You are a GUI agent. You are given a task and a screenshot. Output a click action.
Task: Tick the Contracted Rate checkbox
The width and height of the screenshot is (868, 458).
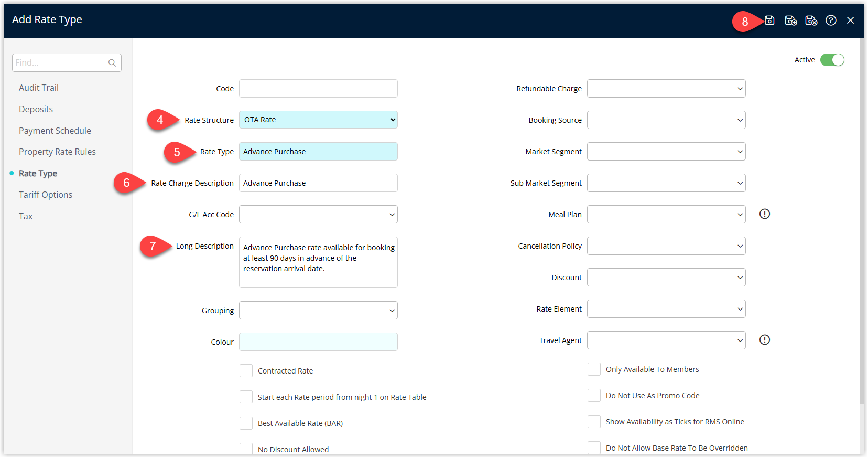246,371
